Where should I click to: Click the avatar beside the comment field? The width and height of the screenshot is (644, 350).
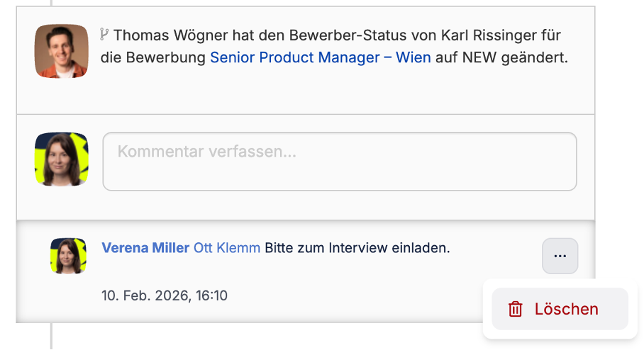tap(61, 159)
